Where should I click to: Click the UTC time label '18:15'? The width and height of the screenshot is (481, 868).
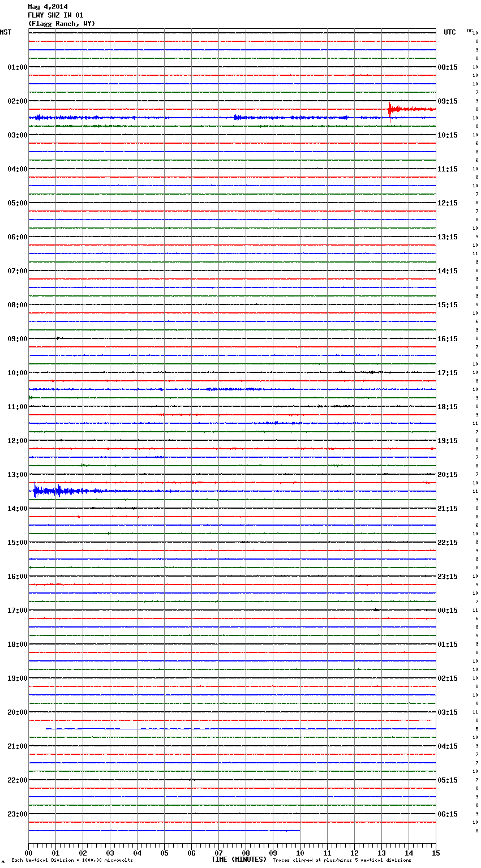(x=448, y=407)
